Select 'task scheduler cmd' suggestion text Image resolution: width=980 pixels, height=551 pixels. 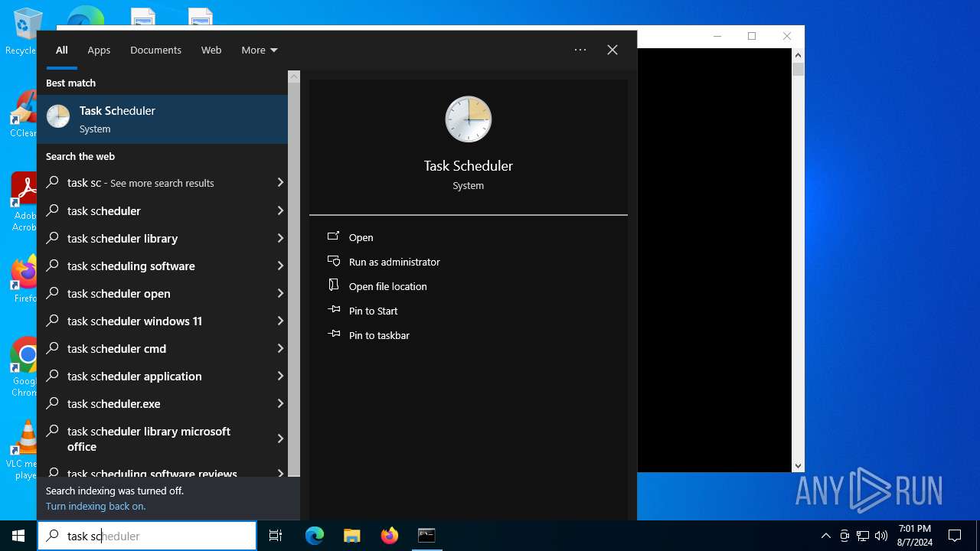116,348
